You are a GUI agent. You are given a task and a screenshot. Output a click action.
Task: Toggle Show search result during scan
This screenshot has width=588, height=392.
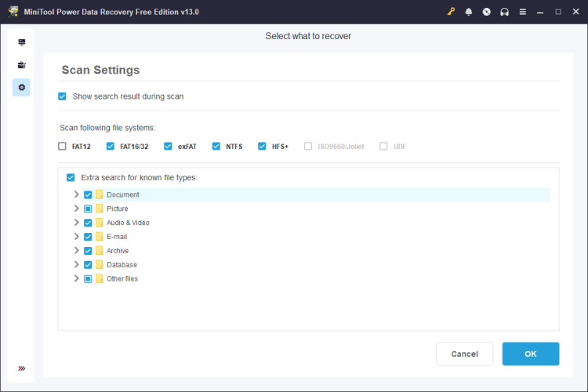[62, 96]
